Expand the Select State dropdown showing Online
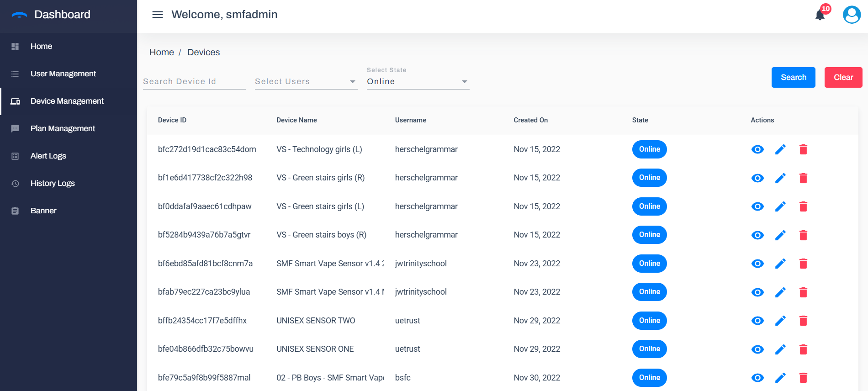868x391 pixels. [x=418, y=81]
